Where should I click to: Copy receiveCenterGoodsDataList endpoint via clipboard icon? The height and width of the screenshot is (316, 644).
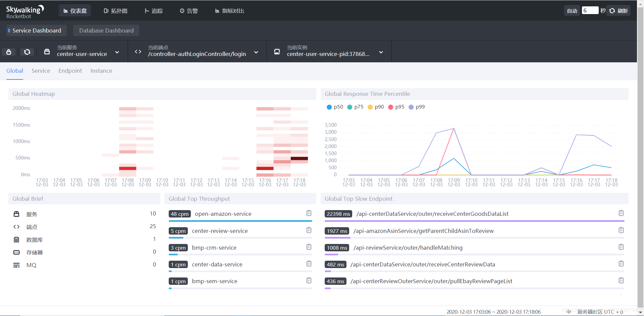click(x=621, y=213)
